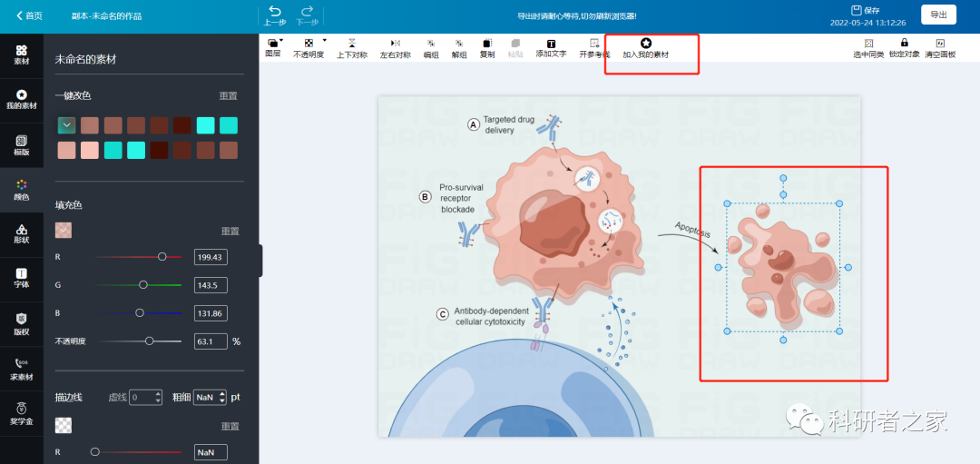
Task: Go back via 首页 link
Action: (29, 15)
